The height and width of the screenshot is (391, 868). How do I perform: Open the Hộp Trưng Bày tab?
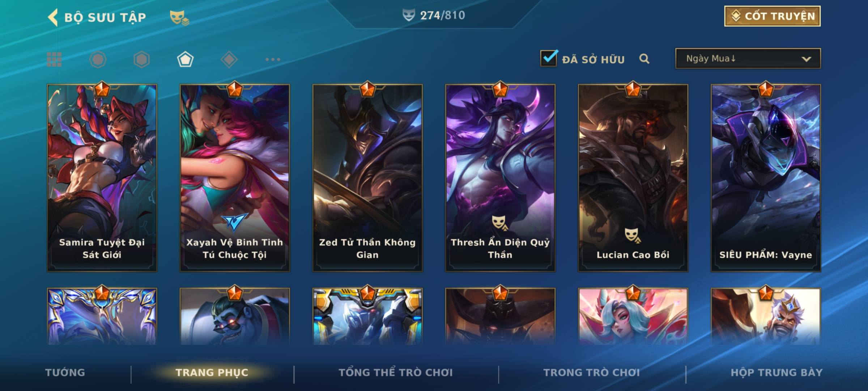pos(776,373)
